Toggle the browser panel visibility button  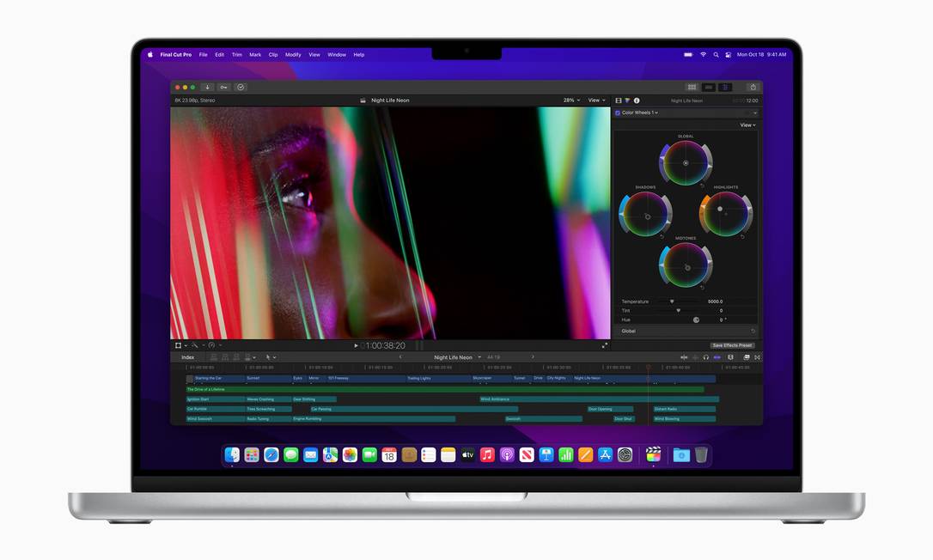[x=692, y=87]
